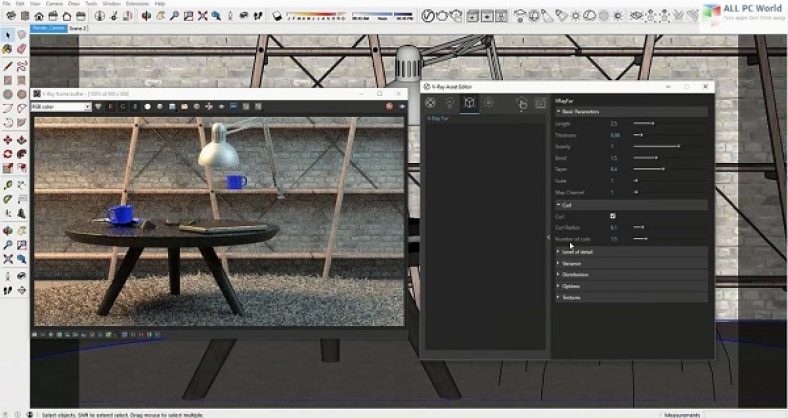Open Materials tab in Asset Editor
Viewport: 788px width, 418px height.
430,103
